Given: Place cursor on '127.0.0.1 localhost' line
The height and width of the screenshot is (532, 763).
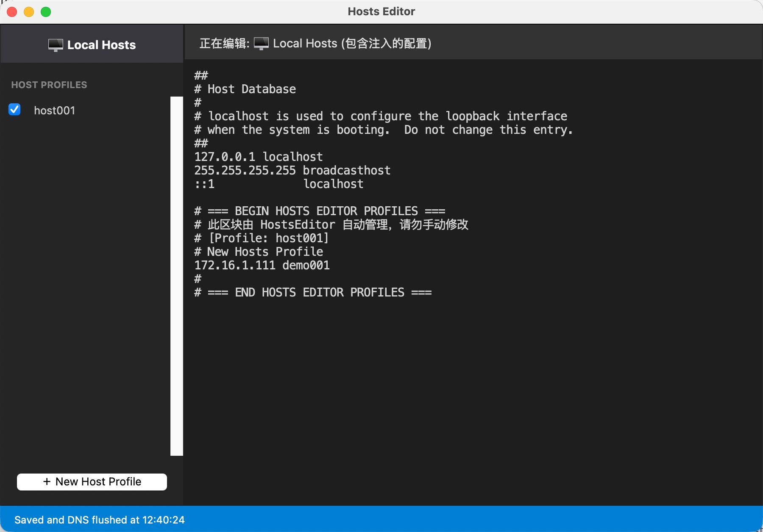Looking at the screenshot, I should pyautogui.click(x=259, y=157).
